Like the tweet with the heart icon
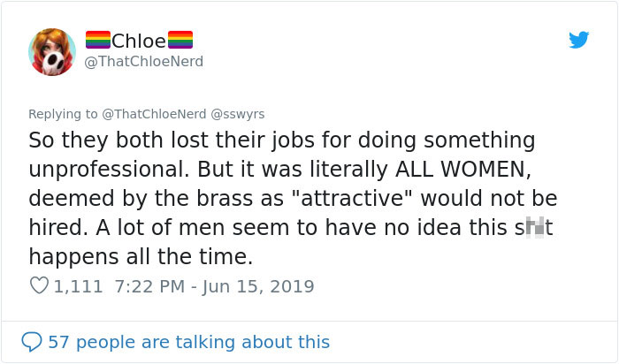 click(x=38, y=286)
